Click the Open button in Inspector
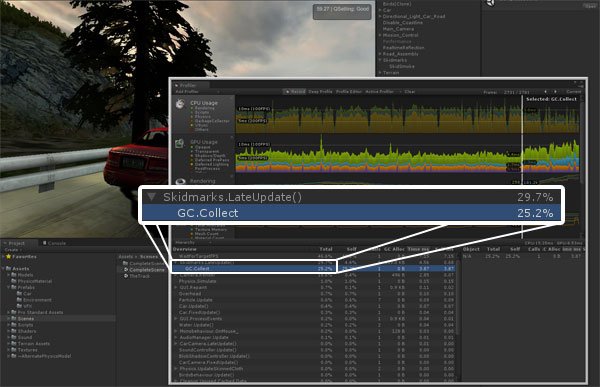This screenshot has height=387, width=600. [x=590, y=6]
